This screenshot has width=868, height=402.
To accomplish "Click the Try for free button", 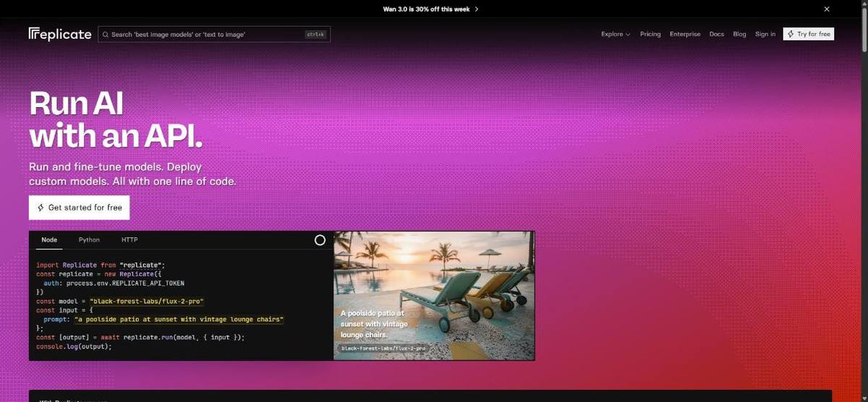I will click(809, 34).
